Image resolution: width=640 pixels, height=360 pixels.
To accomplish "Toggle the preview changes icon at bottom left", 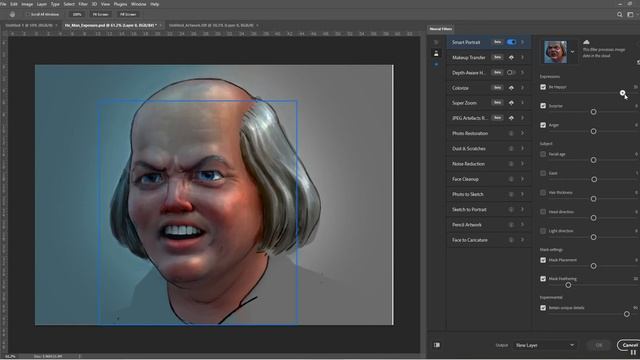I will (x=437, y=345).
